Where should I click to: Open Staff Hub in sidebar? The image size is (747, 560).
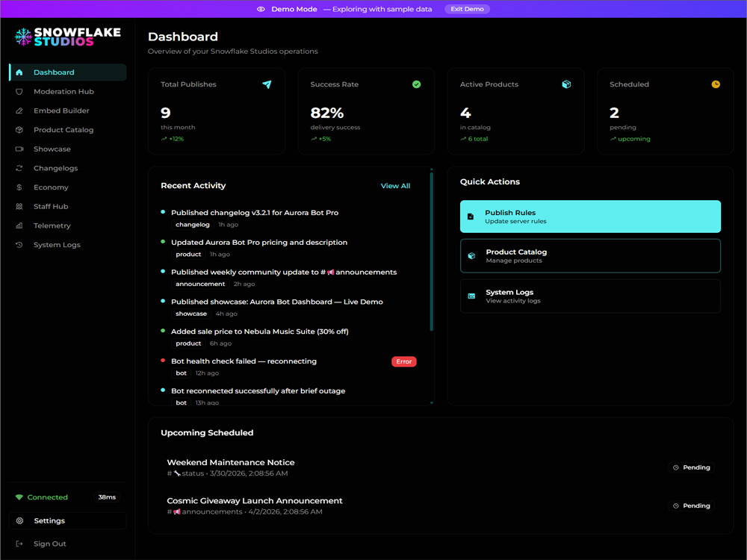(68, 206)
